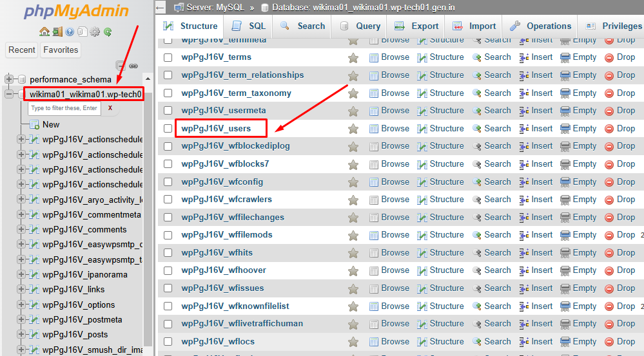
Task: Expand the performance_schema database node
Action: 8,79
